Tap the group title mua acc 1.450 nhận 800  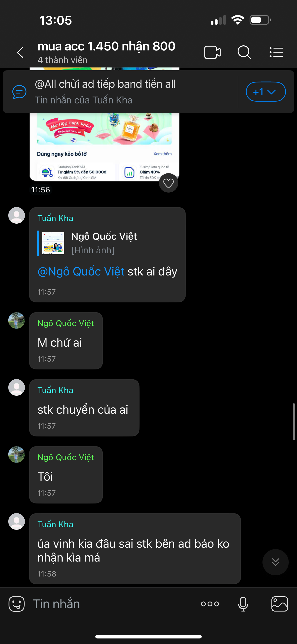107,46
